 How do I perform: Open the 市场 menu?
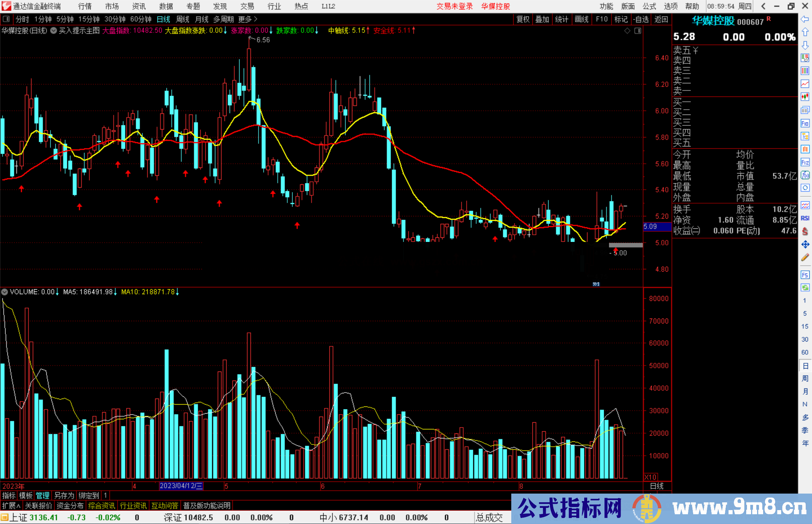point(112,6)
